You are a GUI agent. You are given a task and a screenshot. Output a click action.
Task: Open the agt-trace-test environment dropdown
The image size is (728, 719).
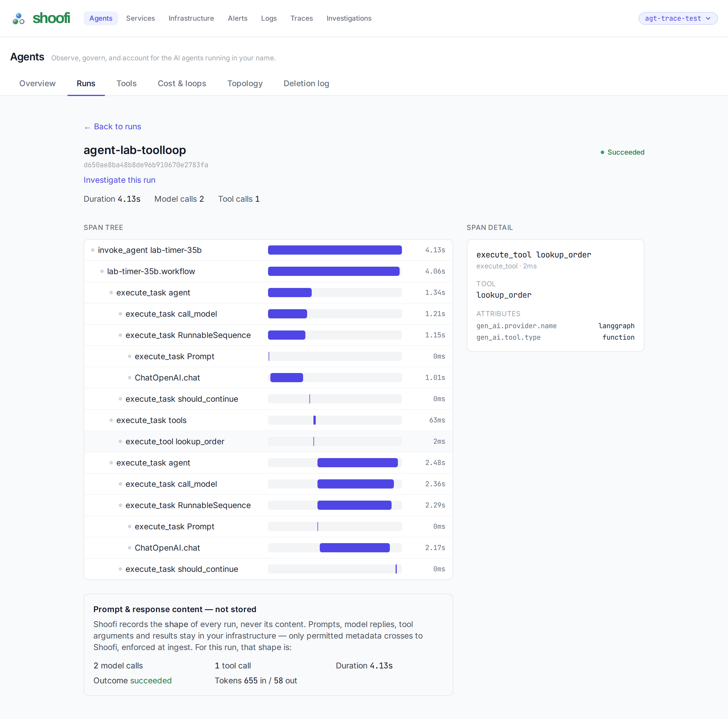(x=677, y=18)
